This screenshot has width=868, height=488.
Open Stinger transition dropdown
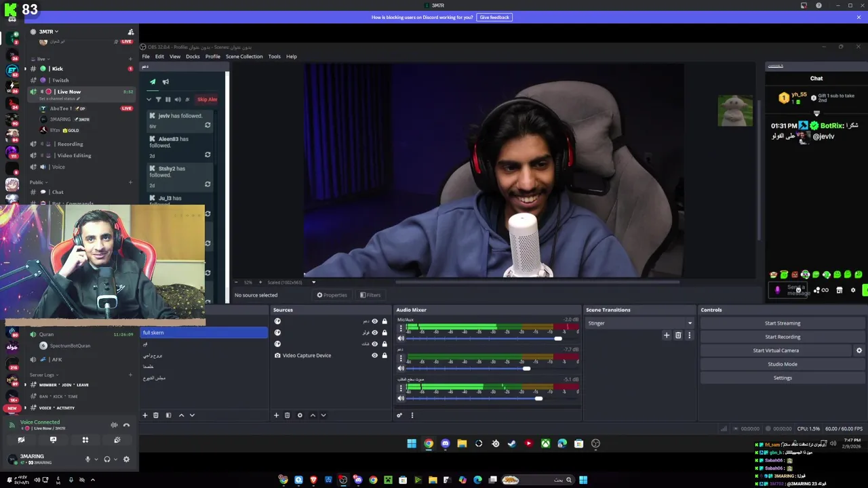[x=640, y=323]
